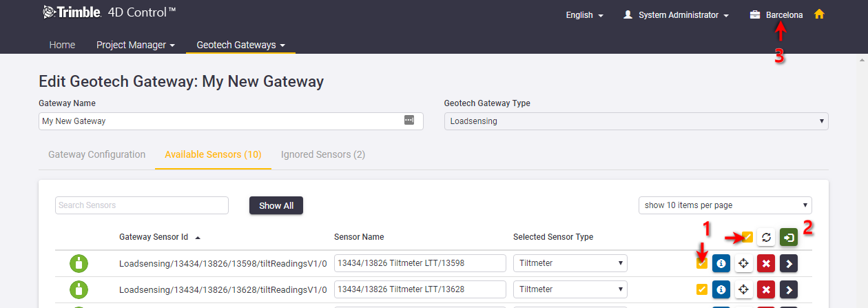Click the icon inside Gateway Name field
The width and height of the screenshot is (868, 308).
(409, 120)
